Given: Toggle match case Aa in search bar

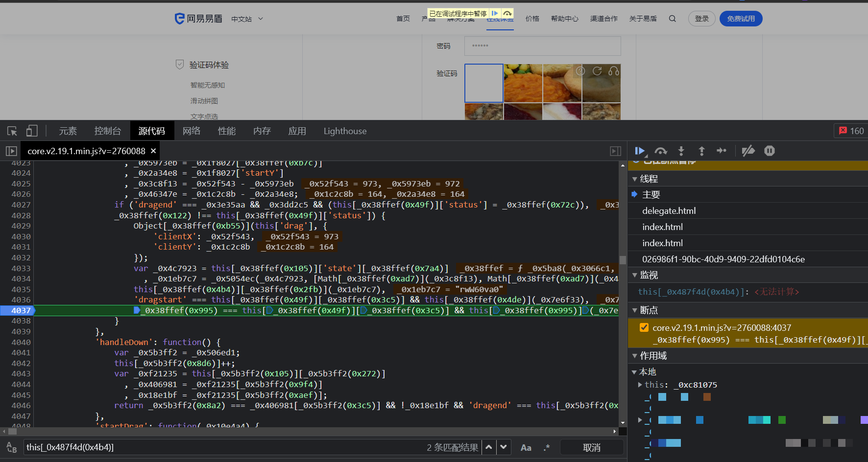Looking at the screenshot, I should 526,447.
